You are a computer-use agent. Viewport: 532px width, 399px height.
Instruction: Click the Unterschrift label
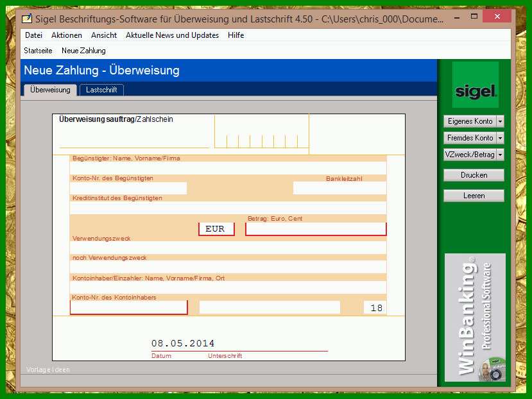[x=225, y=356]
